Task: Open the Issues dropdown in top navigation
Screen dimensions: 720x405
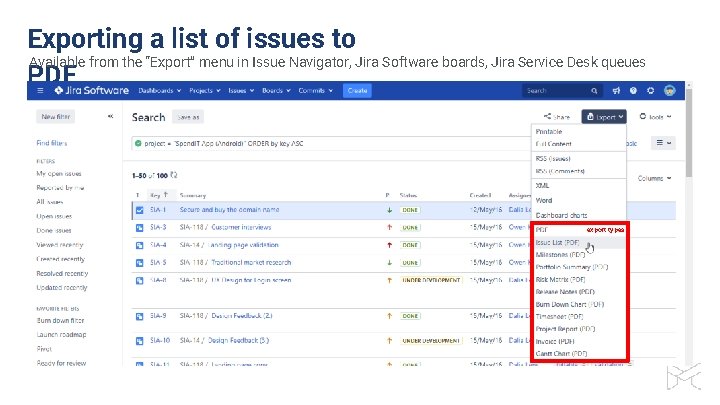Action: 241,90
